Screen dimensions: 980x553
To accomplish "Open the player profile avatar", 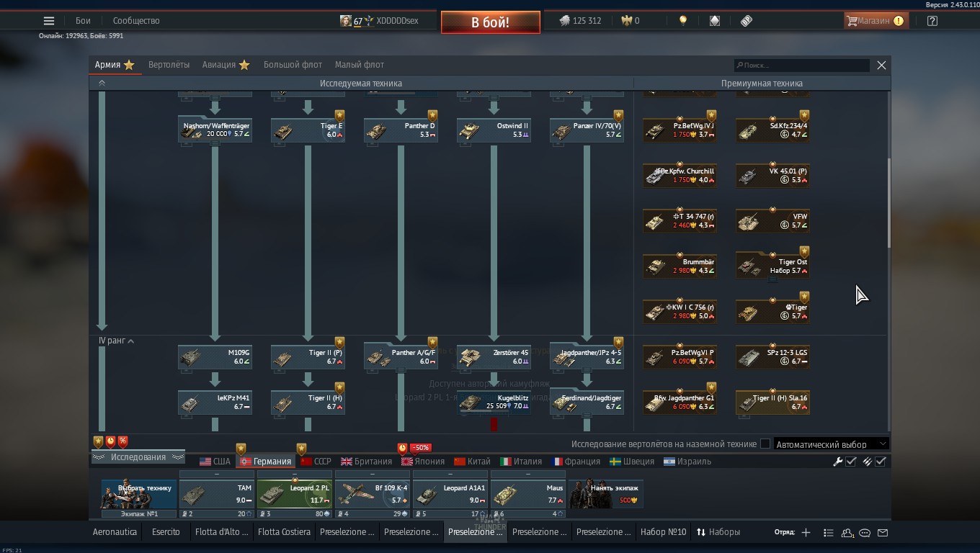I will pyautogui.click(x=346, y=21).
